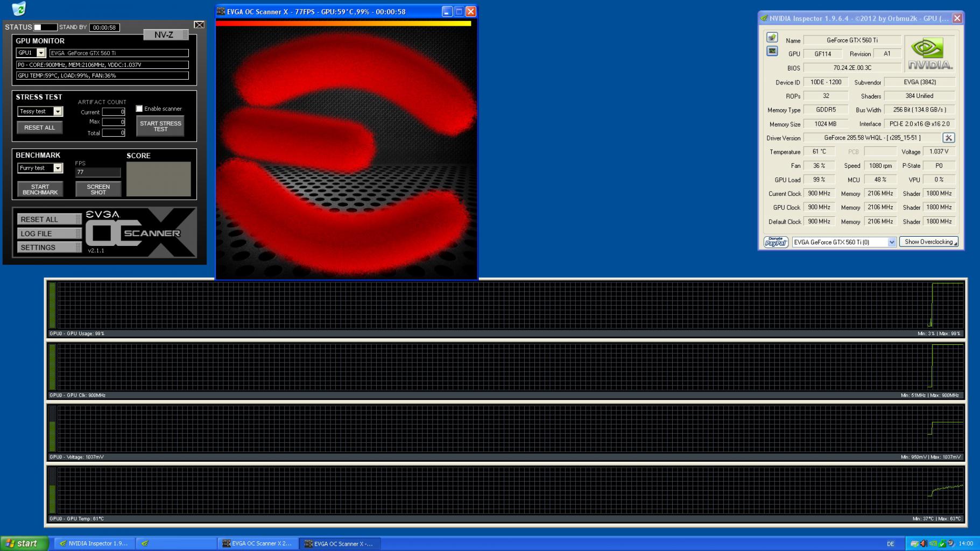Minimize the EVGA OC Scanner X render window

[447, 11]
